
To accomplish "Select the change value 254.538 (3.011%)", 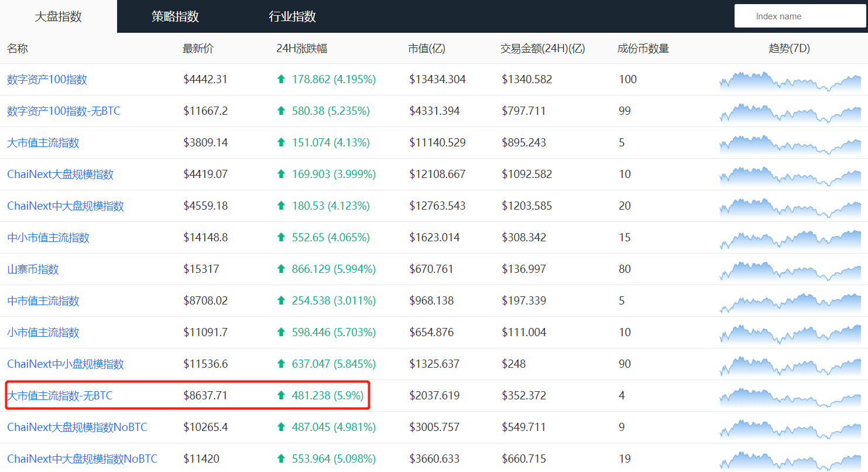I will coord(334,301).
